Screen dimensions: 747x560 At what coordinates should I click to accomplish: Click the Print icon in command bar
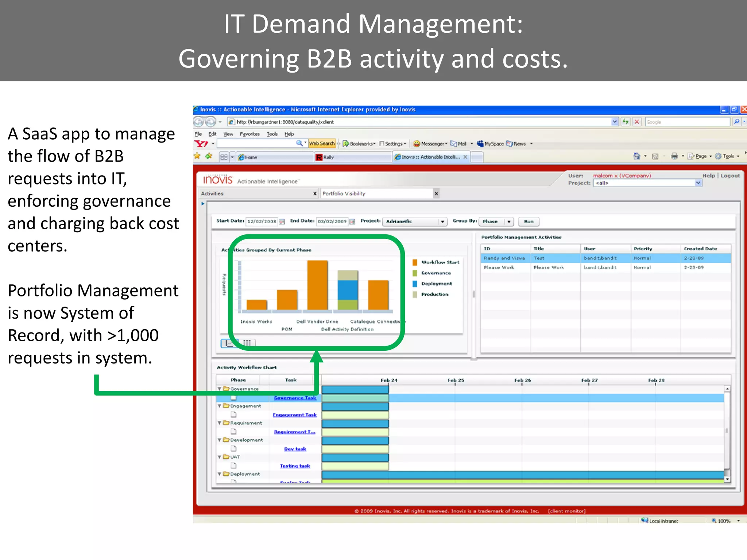coord(674,156)
